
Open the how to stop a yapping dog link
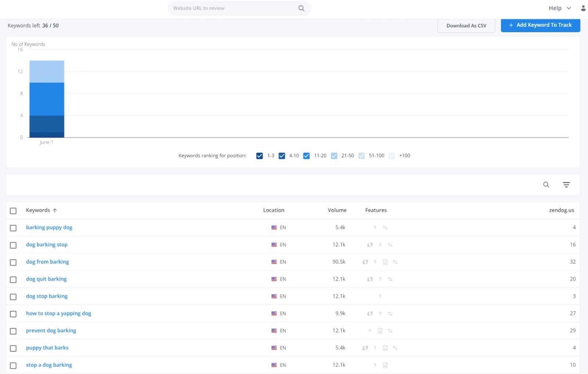point(58,313)
